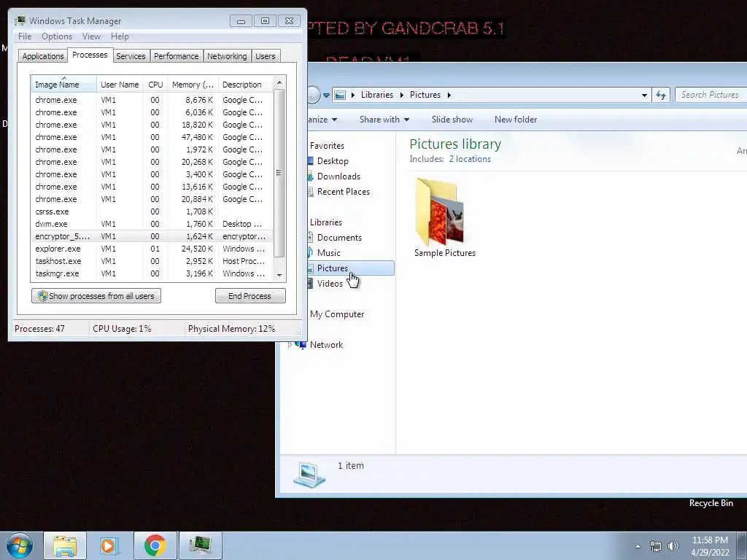747x560 pixels.
Task: Sort processes by Memory column
Action: click(x=193, y=85)
